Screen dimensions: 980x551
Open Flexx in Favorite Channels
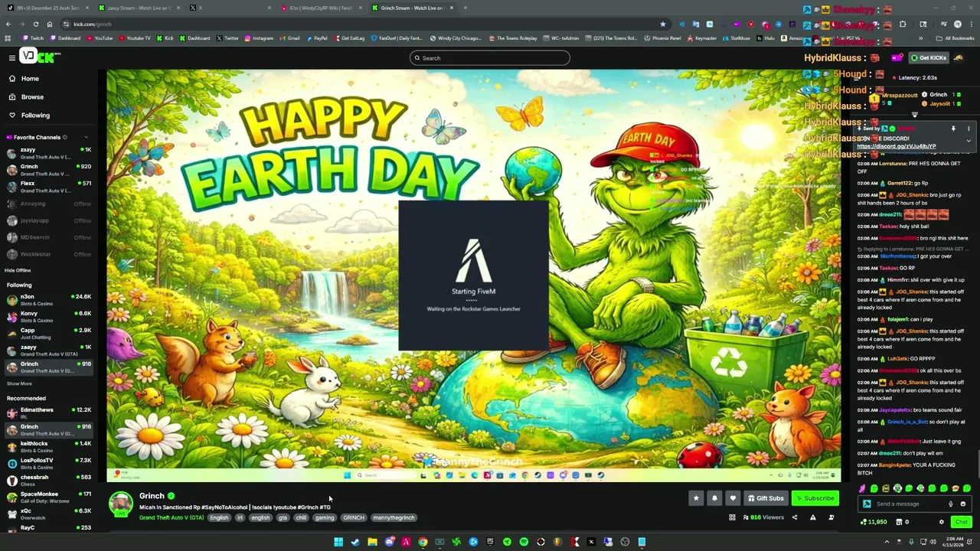(49, 186)
